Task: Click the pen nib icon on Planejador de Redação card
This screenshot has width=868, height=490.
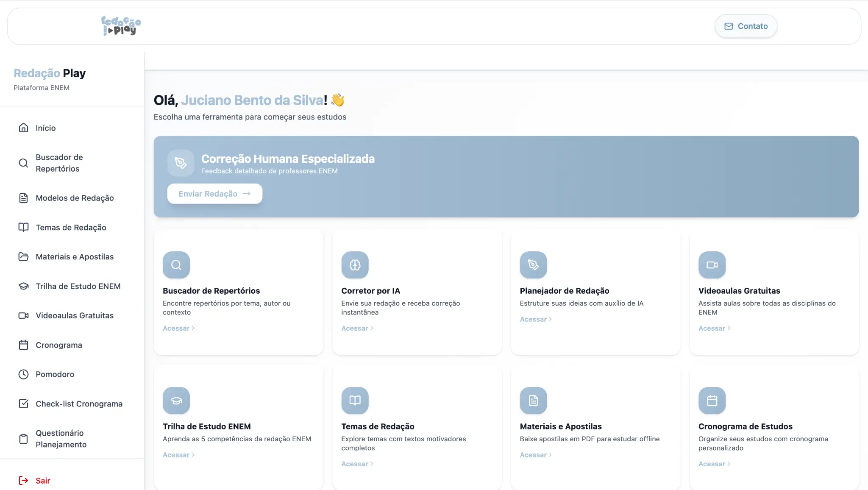Action: click(x=533, y=265)
